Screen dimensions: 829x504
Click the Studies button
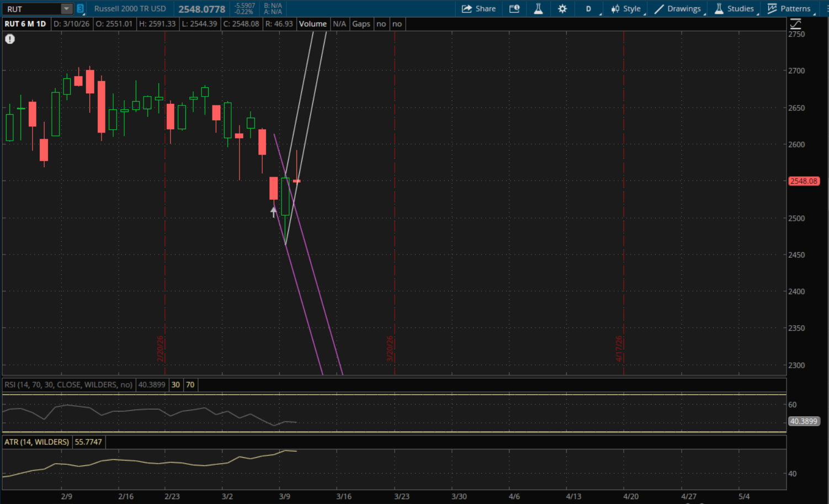(734, 9)
